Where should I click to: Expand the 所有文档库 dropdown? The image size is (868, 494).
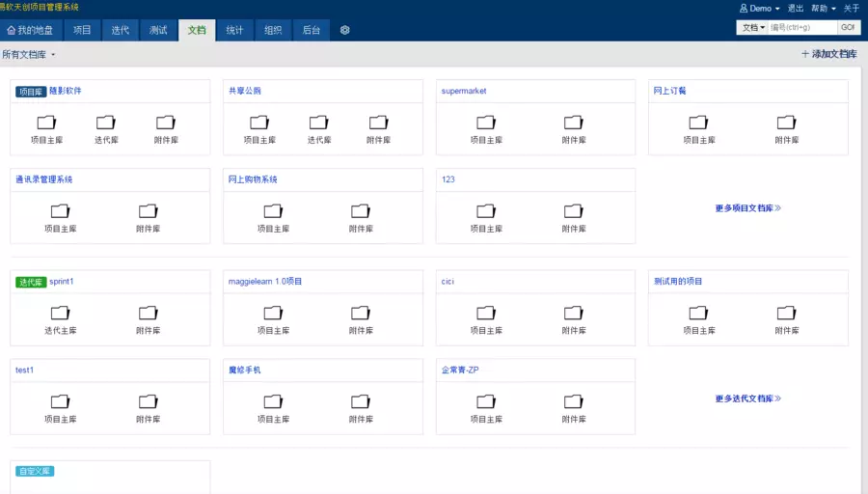pyautogui.click(x=29, y=55)
